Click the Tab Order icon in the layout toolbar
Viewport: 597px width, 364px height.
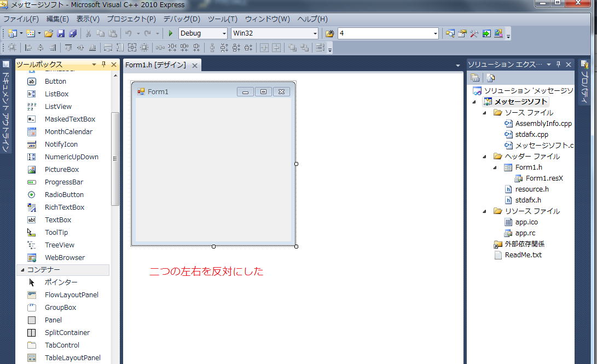pyautogui.click(x=320, y=48)
